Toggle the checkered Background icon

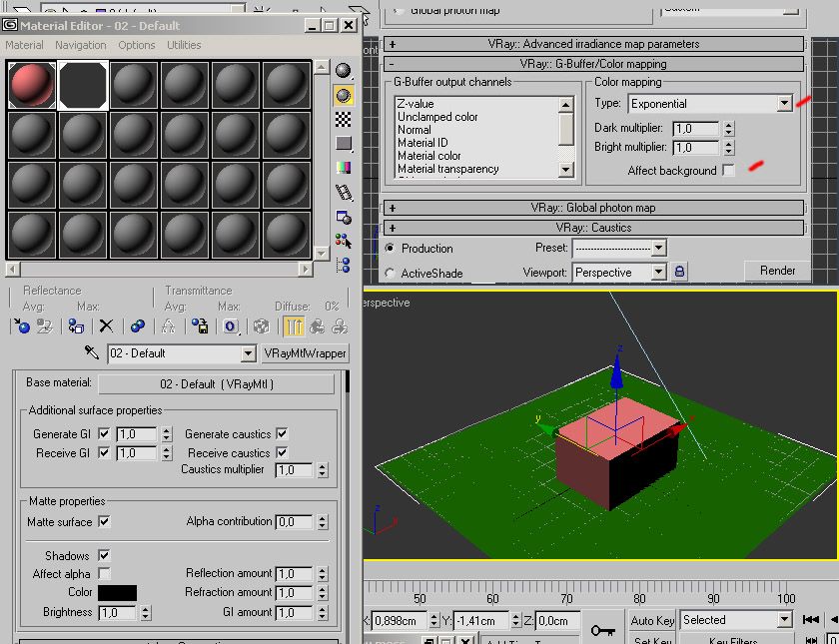(343, 119)
